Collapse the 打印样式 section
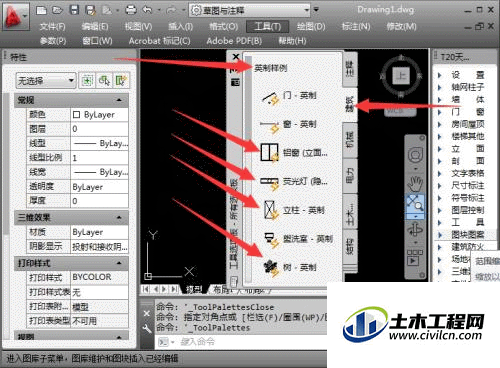Viewport: 500px width, 368px height. (119, 263)
